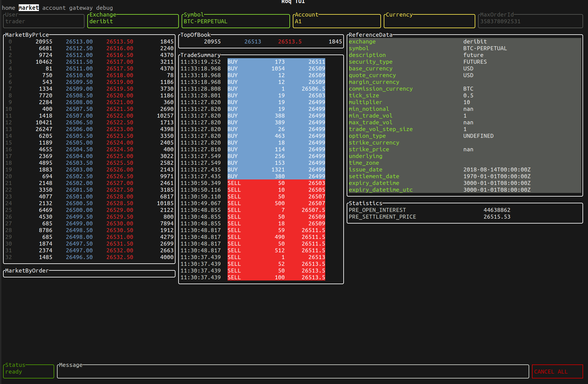Screen dimensions: 588x384
Task: Focus the Symbol field BTC-PERPETUAL
Action: tap(236, 21)
